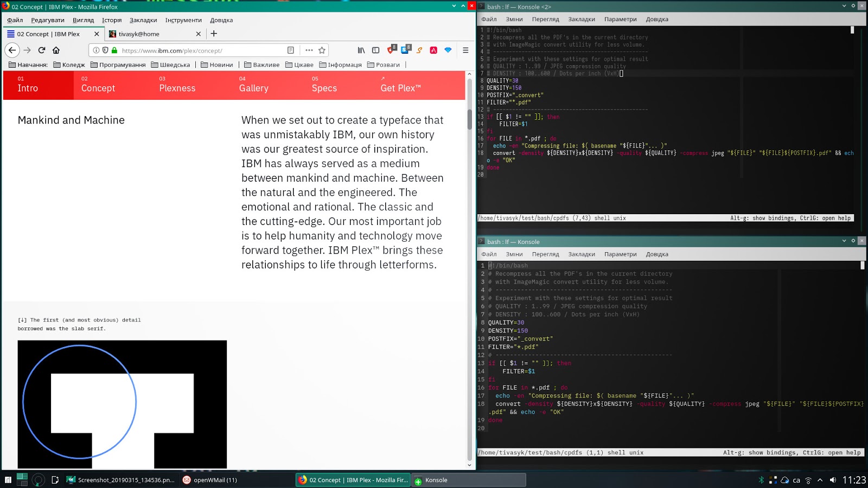The width and height of the screenshot is (868, 488).
Task: Click the red A extension icon
Action: [433, 50]
